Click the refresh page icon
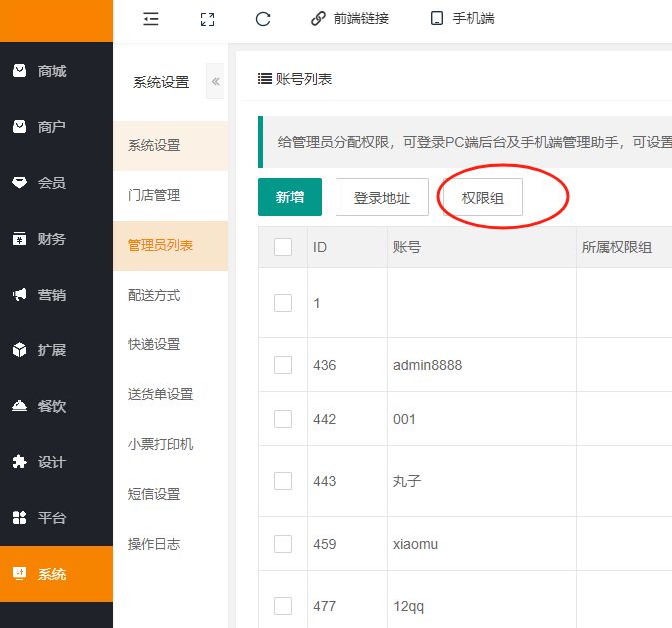Screen dimensions: 672x628 (263, 19)
